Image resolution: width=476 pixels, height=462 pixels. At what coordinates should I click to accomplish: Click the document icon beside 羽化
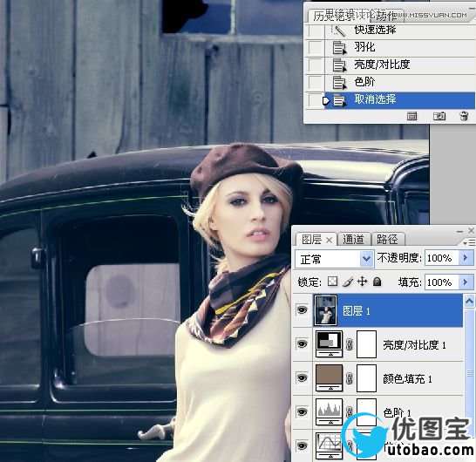click(x=339, y=48)
